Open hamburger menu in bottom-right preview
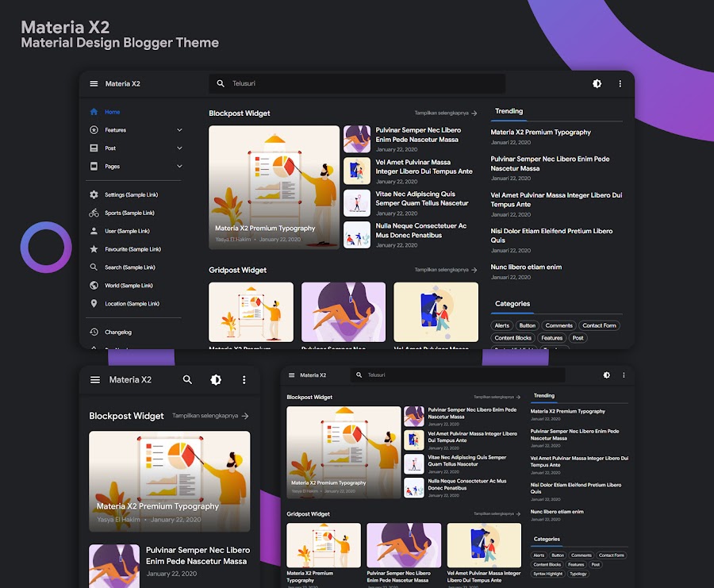Screen dimensions: 714x588 291,375
